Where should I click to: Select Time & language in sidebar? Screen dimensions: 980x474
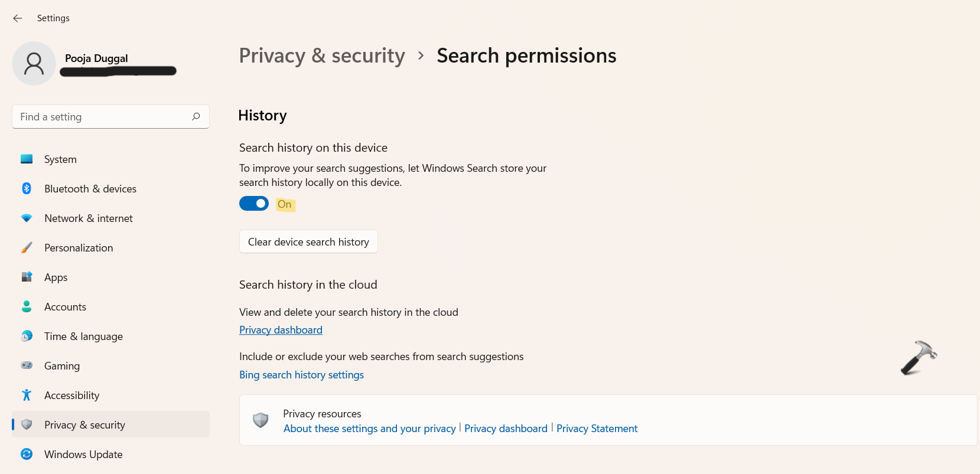point(83,336)
